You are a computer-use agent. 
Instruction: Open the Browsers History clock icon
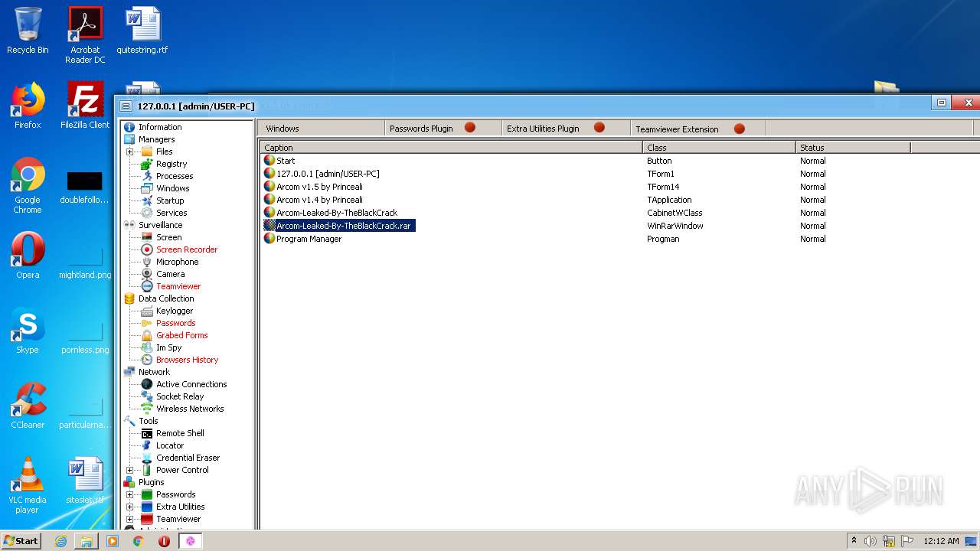[147, 360]
